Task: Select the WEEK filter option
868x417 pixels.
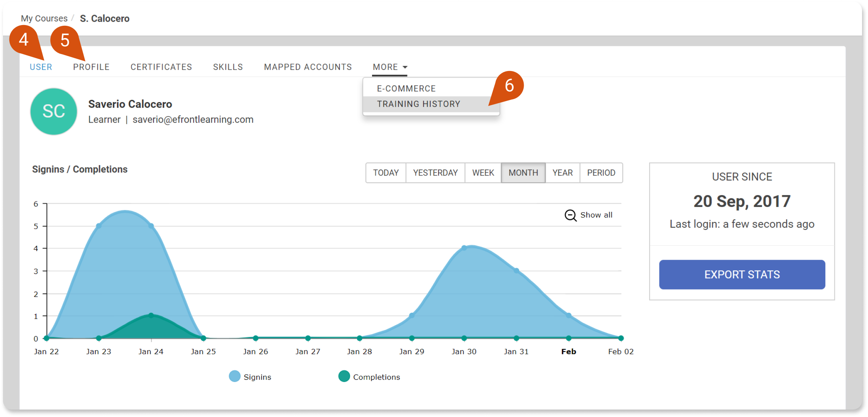Action: coord(483,172)
